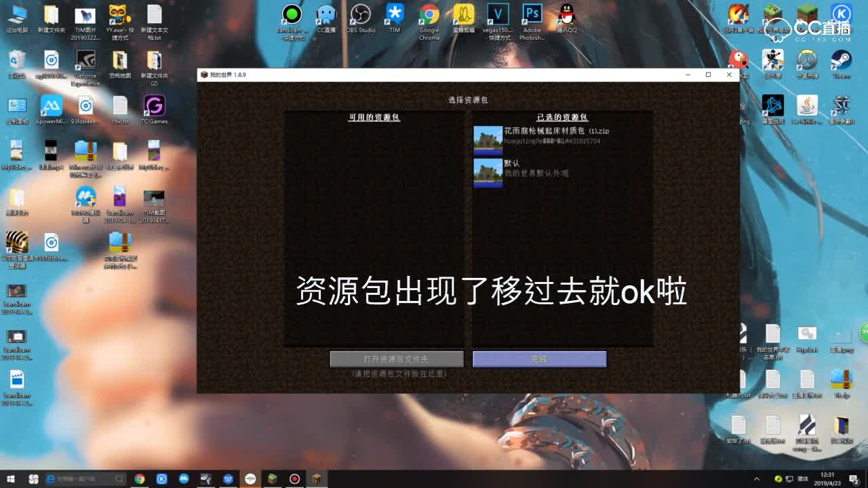Click the 可用的资源包 column header
868x488 pixels.
pos(374,117)
